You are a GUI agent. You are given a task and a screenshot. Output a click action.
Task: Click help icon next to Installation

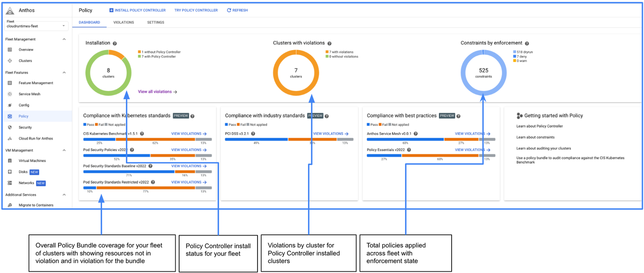pyautogui.click(x=115, y=44)
